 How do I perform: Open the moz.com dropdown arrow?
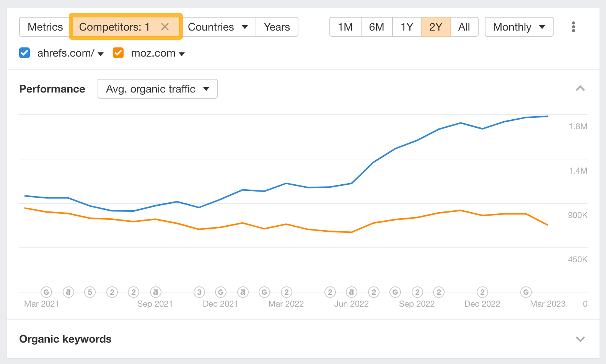(182, 54)
